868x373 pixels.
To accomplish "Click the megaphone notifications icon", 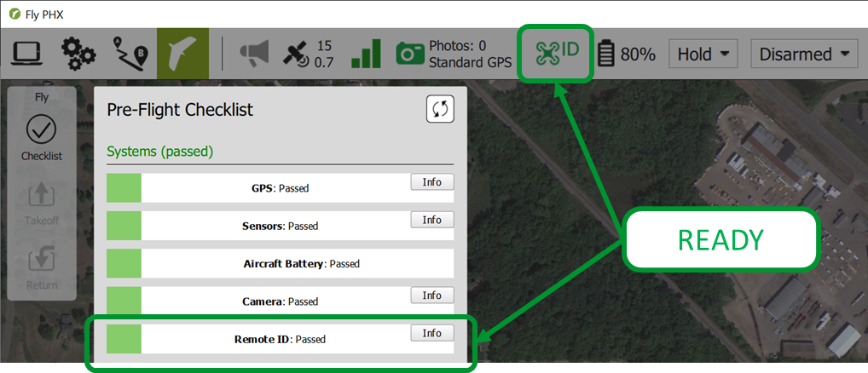I will pyautogui.click(x=255, y=54).
